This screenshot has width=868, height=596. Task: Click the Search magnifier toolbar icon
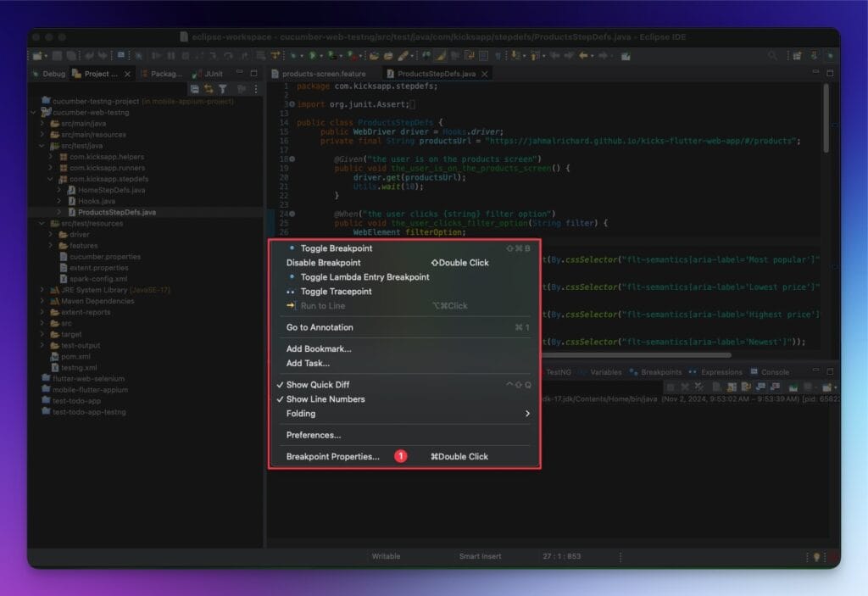[772, 55]
